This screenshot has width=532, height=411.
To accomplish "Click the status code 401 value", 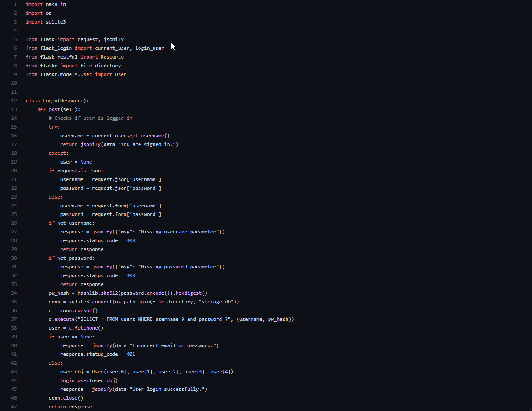I will point(131,354).
